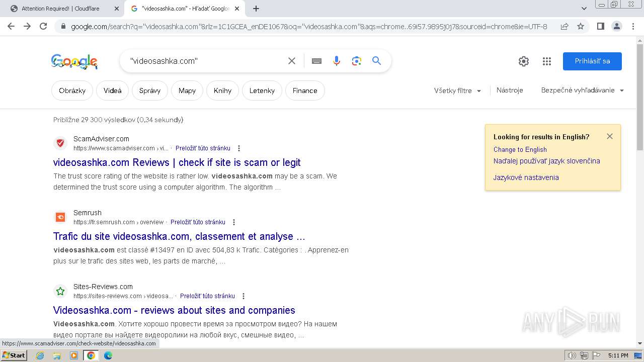Search by image using the Lens icon

pos(357,61)
